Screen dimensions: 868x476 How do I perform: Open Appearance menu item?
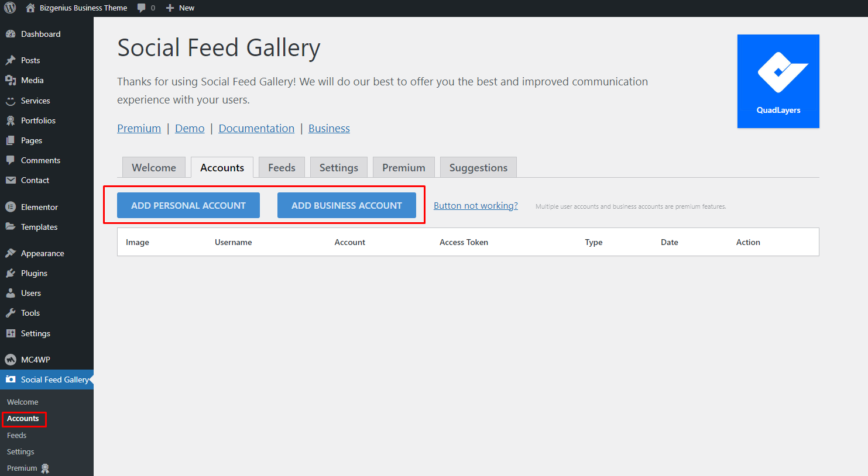point(47,253)
